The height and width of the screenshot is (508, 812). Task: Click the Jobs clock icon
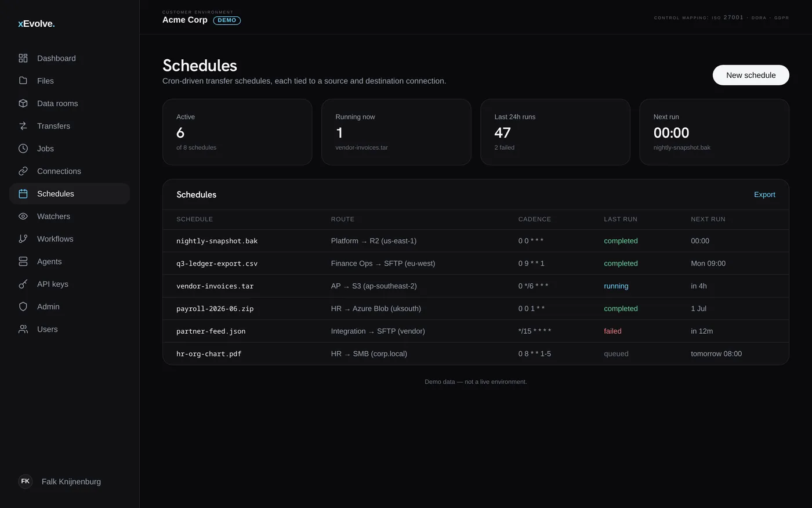(23, 149)
